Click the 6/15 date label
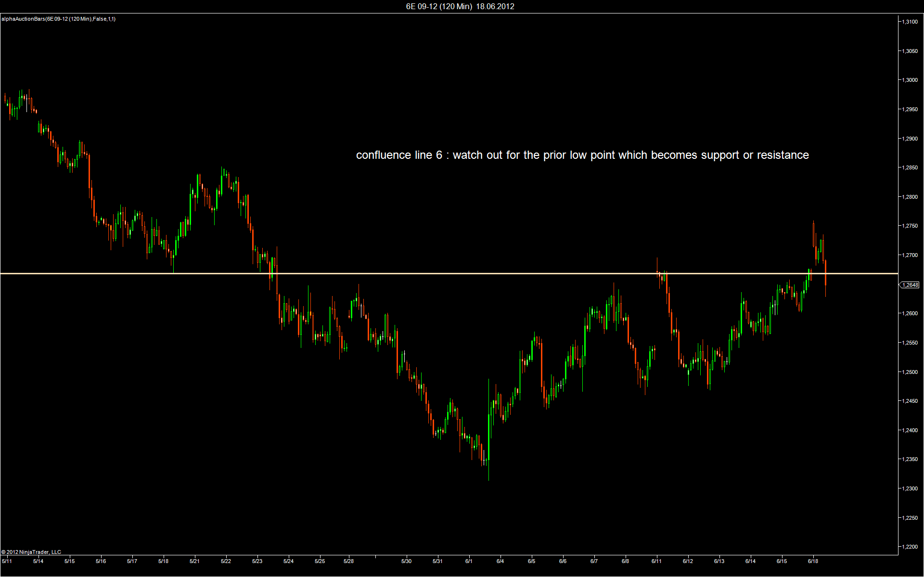This screenshot has width=924, height=577. pos(782,561)
